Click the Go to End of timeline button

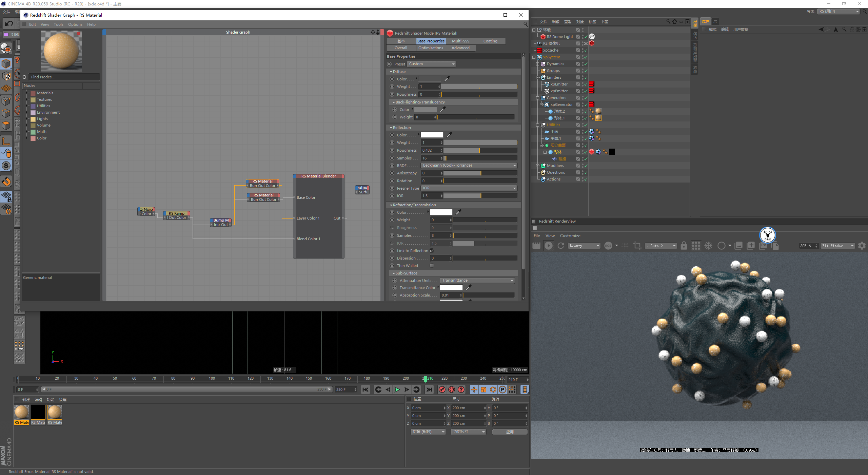429,389
